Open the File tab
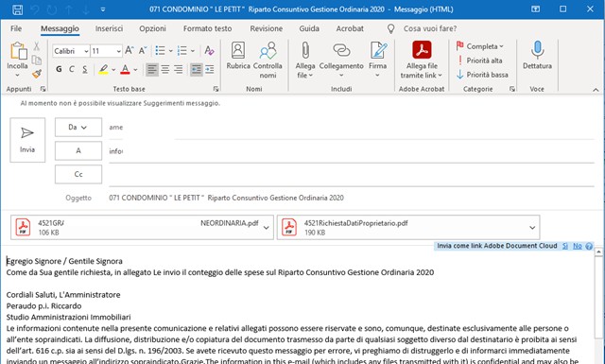 click(16, 28)
